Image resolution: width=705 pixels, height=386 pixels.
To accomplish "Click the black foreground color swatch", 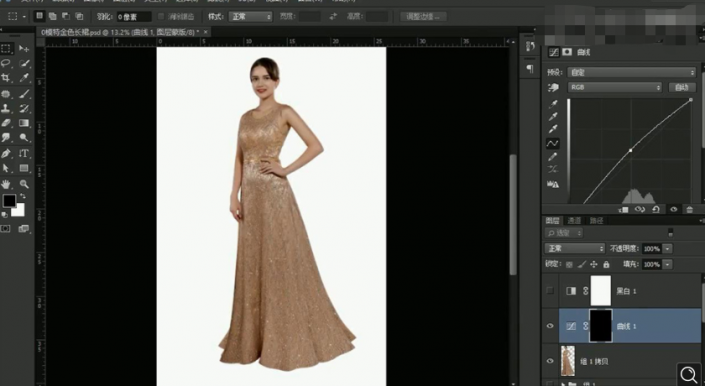I will coord(9,200).
